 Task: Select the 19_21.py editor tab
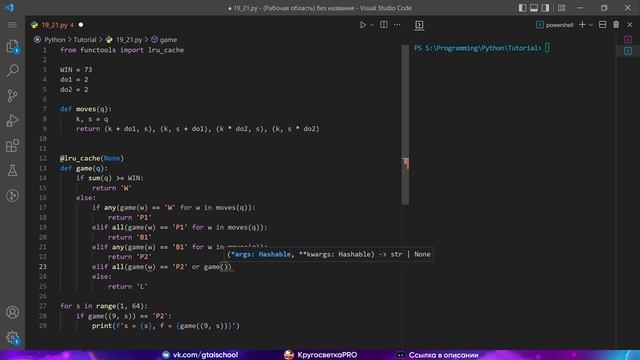tap(57, 25)
